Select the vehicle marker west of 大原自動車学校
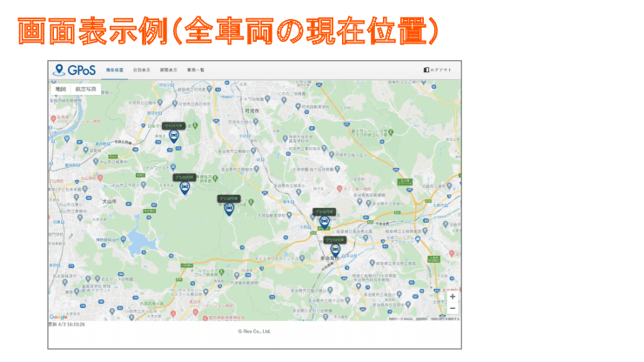 (229, 209)
